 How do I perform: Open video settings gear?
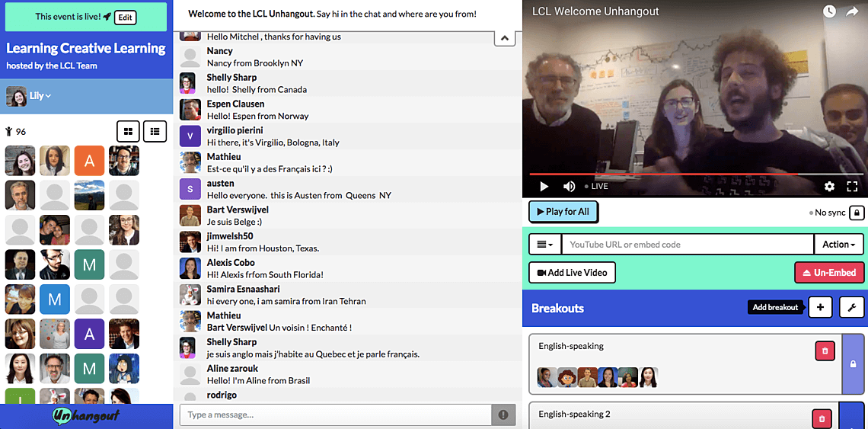(829, 186)
